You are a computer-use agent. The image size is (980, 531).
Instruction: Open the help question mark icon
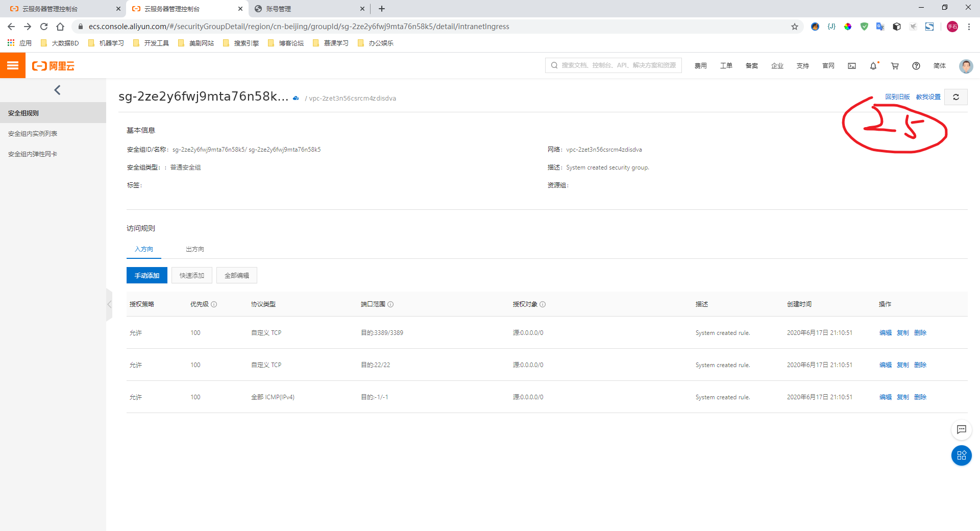point(916,66)
